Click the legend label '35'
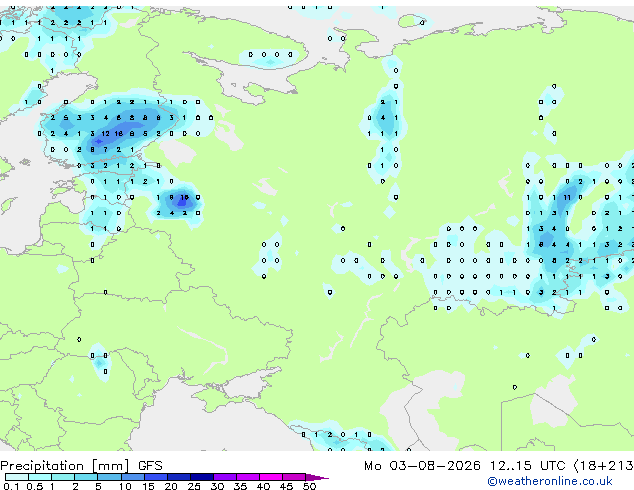The image size is (634, 490). pyautogui.click(x=241, y=486)
